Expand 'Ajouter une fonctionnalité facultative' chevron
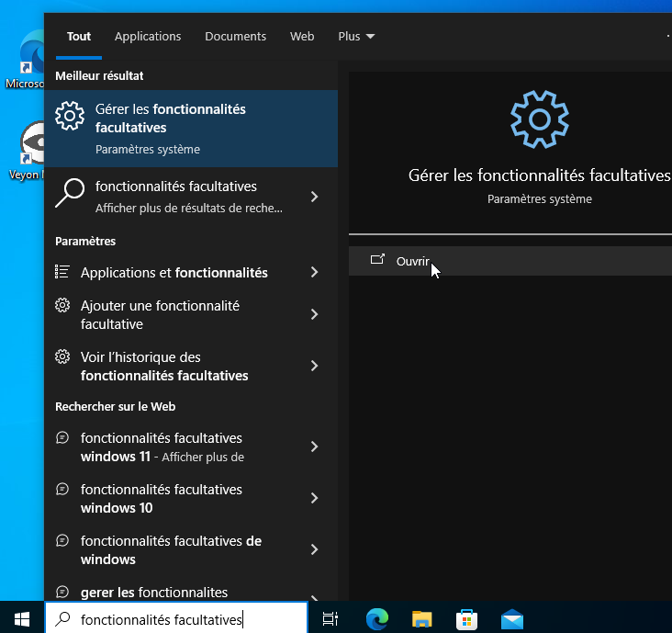The image size is (672, 633). [314, 314]
